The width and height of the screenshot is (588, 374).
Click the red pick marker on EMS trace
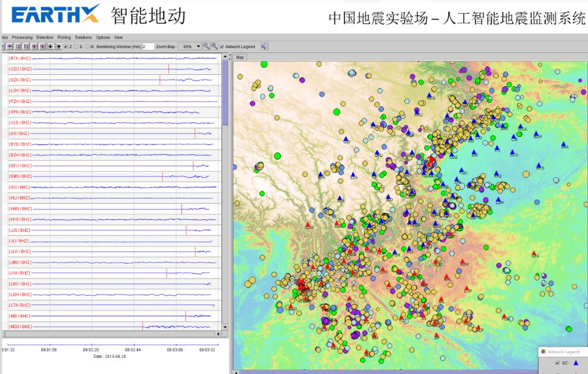pos(162,176)
